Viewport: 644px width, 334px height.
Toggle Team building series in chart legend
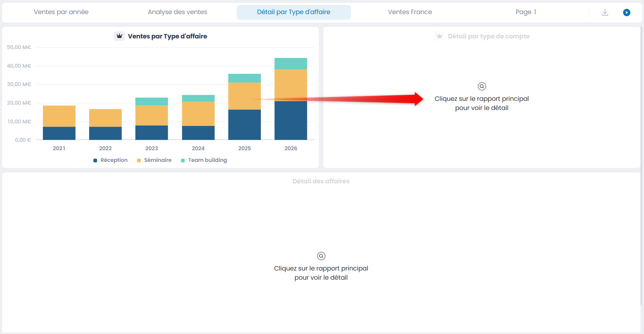204,160
